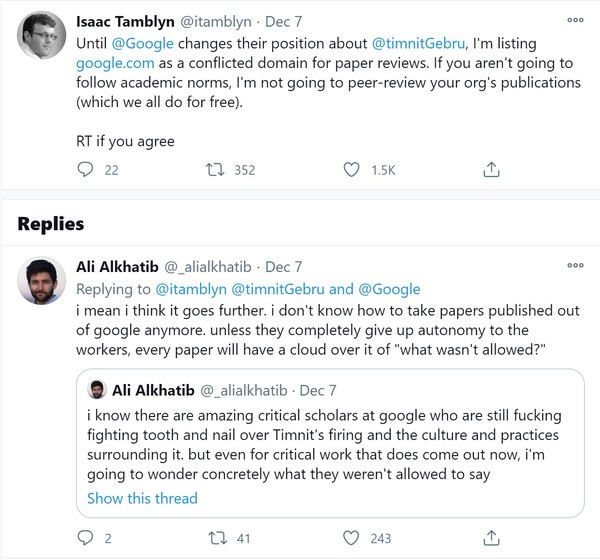
Task: Retweet Isaac Tamblyn's tweet
Action: click(x=215, y=170)
